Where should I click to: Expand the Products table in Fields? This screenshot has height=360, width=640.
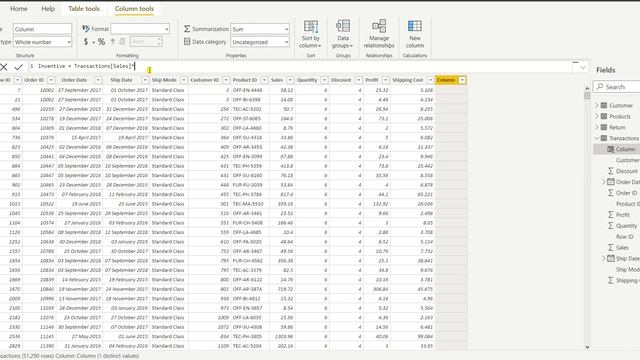pos(597,116)
